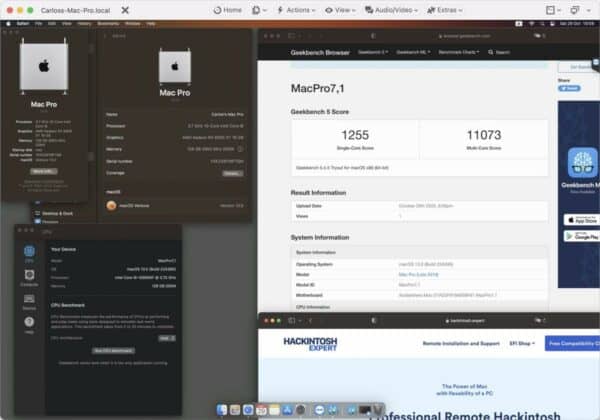
Task: Click the Search icon in the Geekbench Browser navbar
Action: 491,52
